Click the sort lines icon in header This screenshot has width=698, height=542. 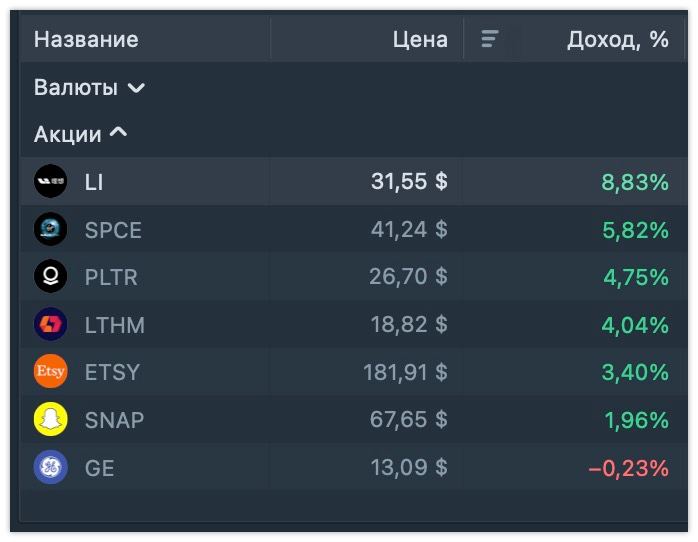coord(490,39)
